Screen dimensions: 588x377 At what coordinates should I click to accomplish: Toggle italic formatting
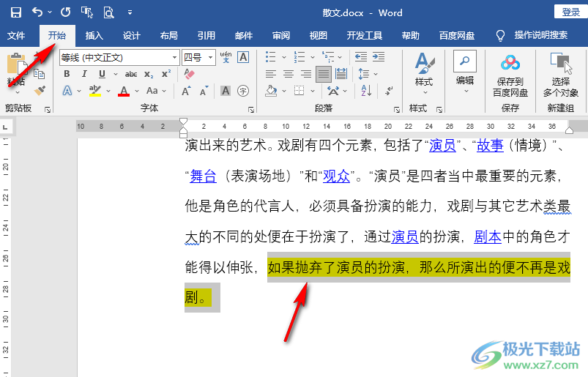84,74
